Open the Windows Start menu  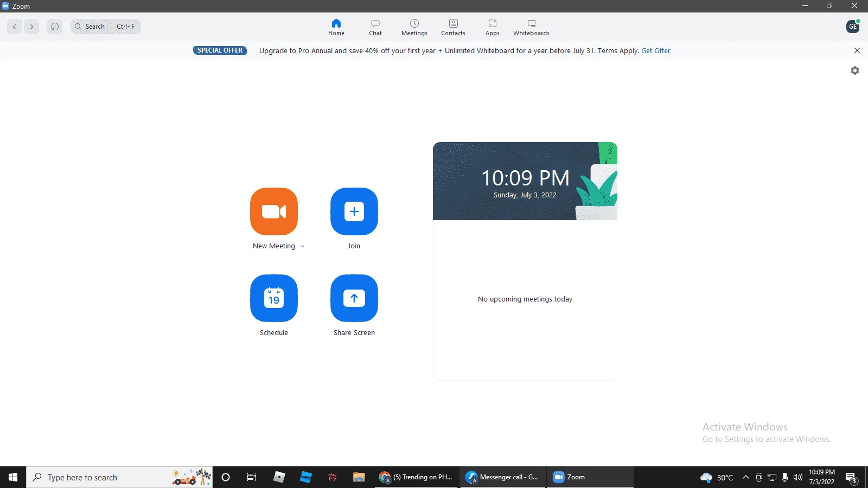tap(13, 477)
